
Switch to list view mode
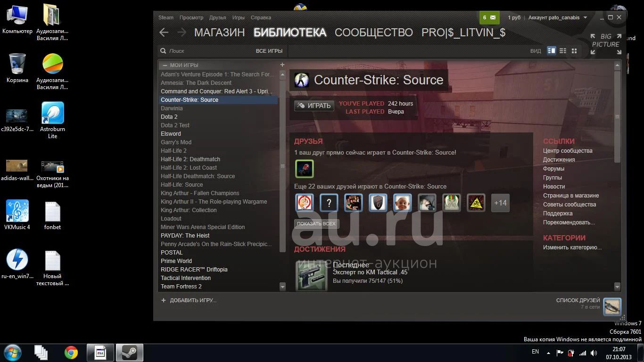563,50
